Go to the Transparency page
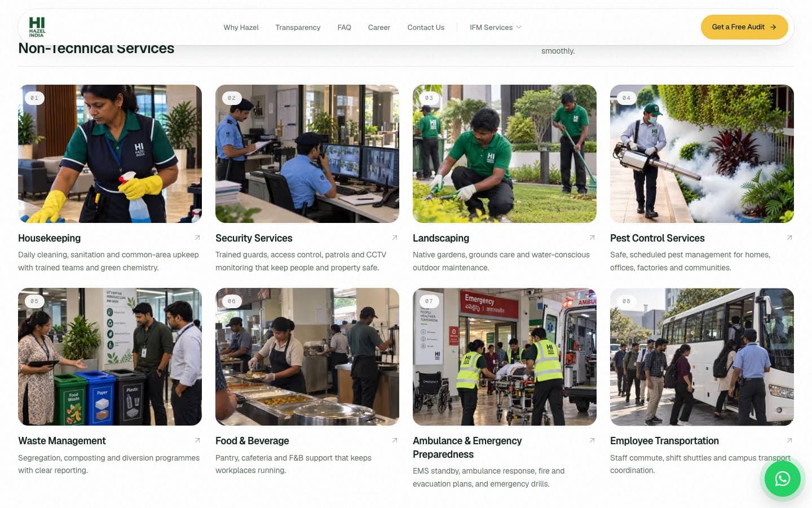Image resolution: width=812 pixels, height=508 pixels. coord(298,27)
